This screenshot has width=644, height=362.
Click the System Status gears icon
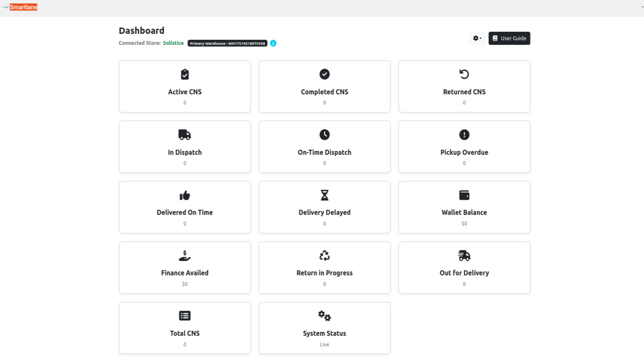324,316
